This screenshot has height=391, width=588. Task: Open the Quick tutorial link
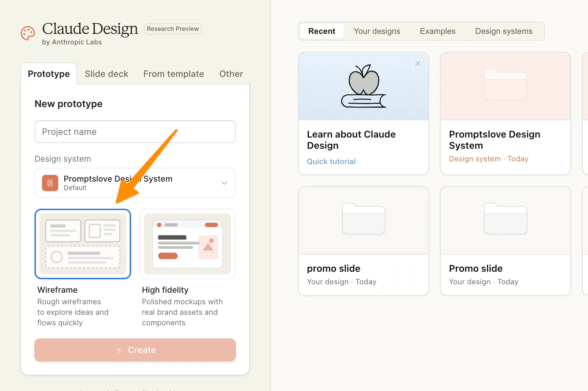331,162
